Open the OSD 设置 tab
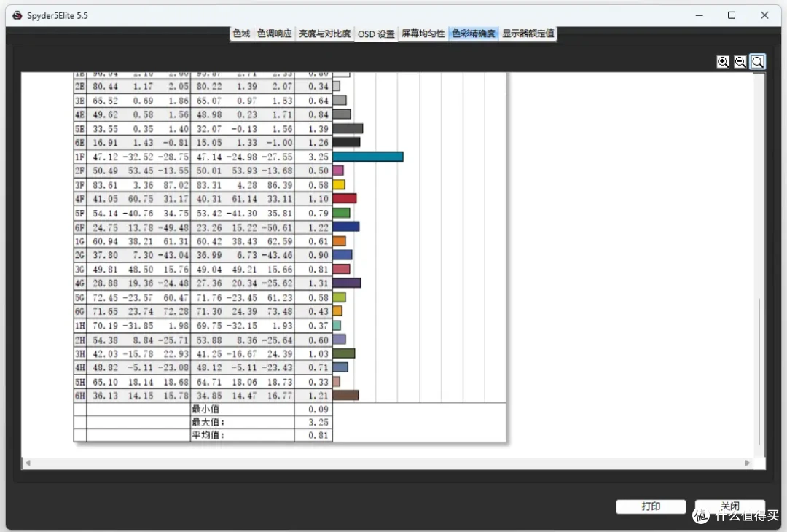787x532 pixels. [376, 34]
